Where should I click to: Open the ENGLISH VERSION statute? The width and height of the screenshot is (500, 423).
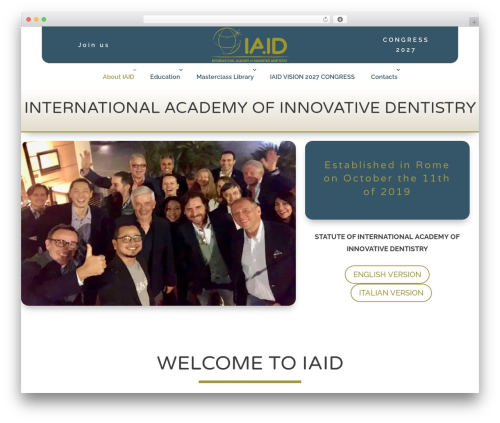click(387, 274)
